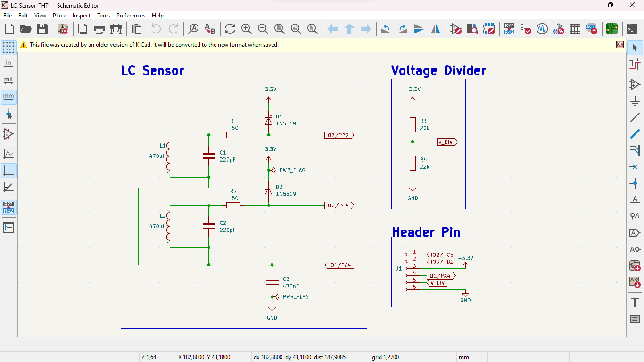The image size is (644, 362).
Task: Click Zoom to fit page icon
Action: click(x=279, y=29)
